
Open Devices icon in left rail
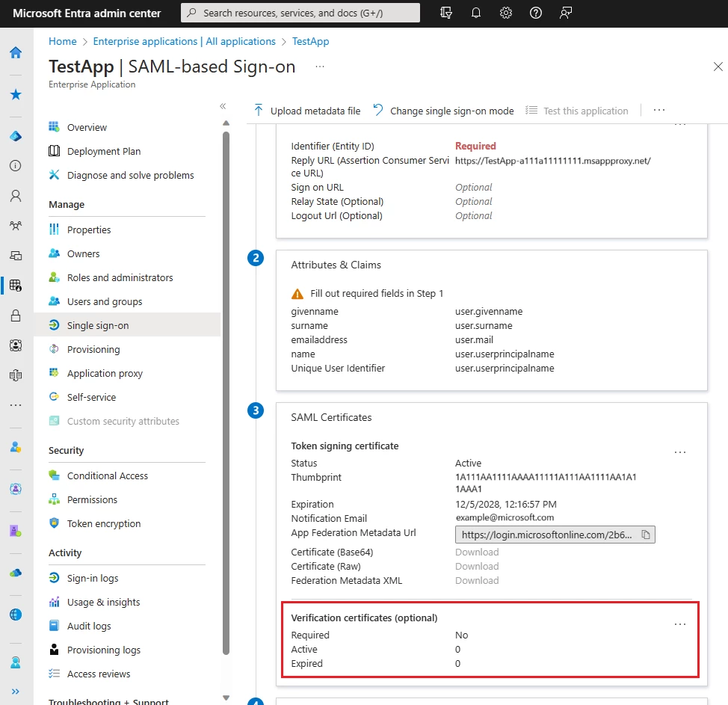[x=16, y=256]
